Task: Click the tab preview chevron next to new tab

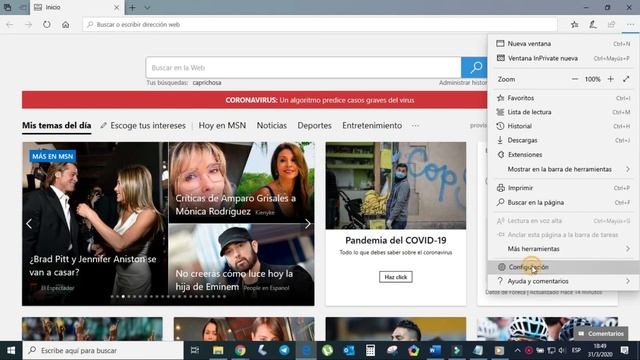Action: [x=147, y=7]
